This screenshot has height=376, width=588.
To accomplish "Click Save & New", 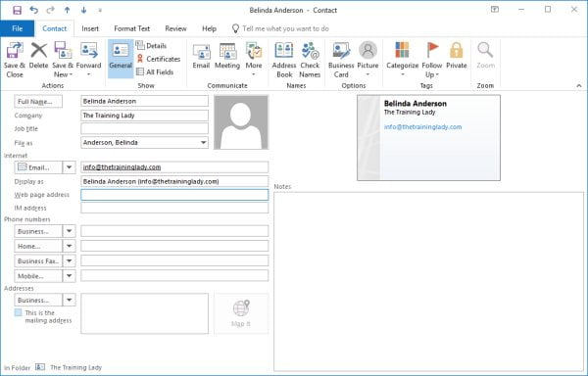I will tap(63, 60).
